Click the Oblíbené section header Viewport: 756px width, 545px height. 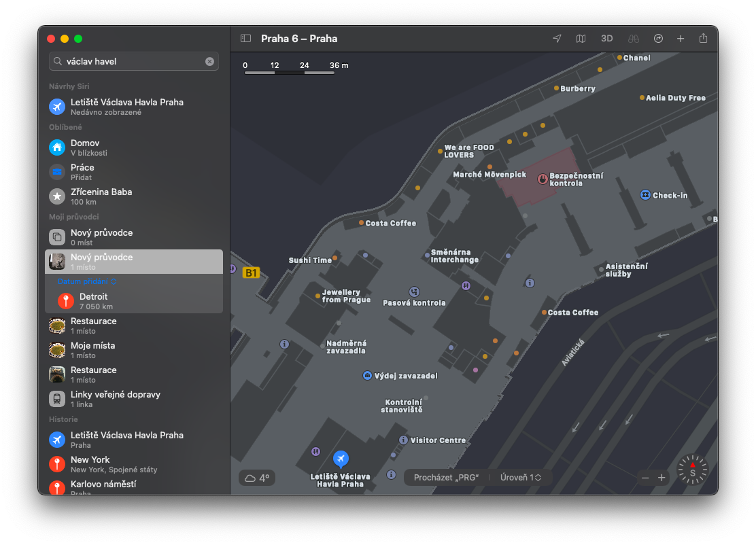click(65, 127)
